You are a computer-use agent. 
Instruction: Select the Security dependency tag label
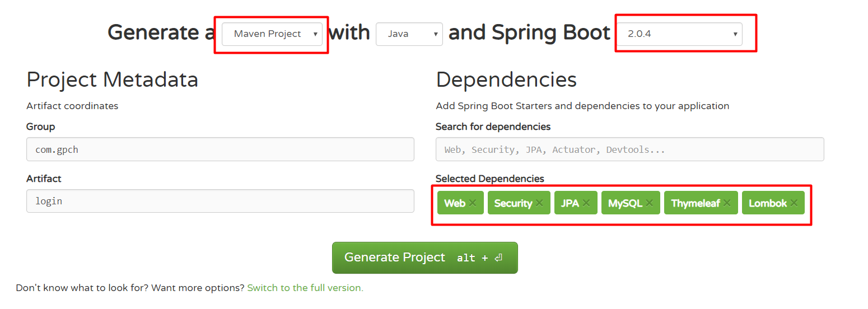[512, 203]
